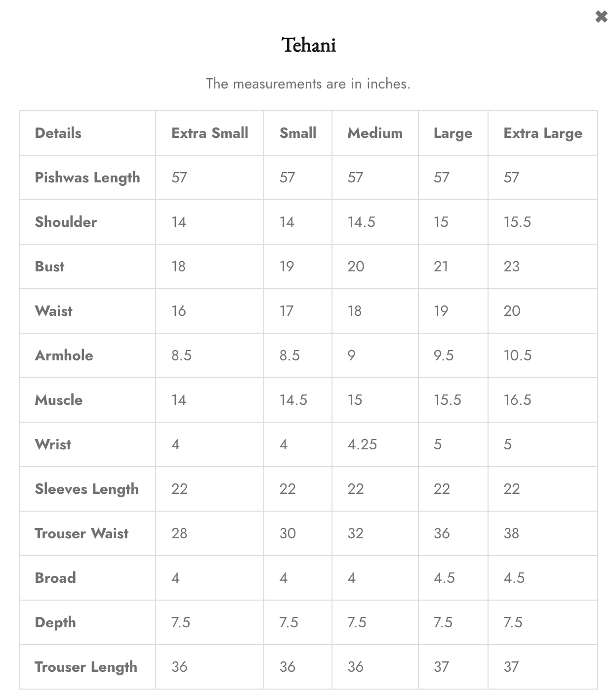Select the Trouser Waist row label
The width and height of the screenshot is (616, 696).
coord(82,533)
